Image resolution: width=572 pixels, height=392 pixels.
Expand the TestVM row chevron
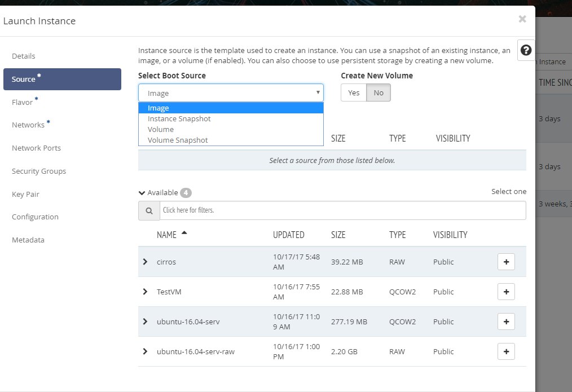pyautogui.click(x=145, y=292)
